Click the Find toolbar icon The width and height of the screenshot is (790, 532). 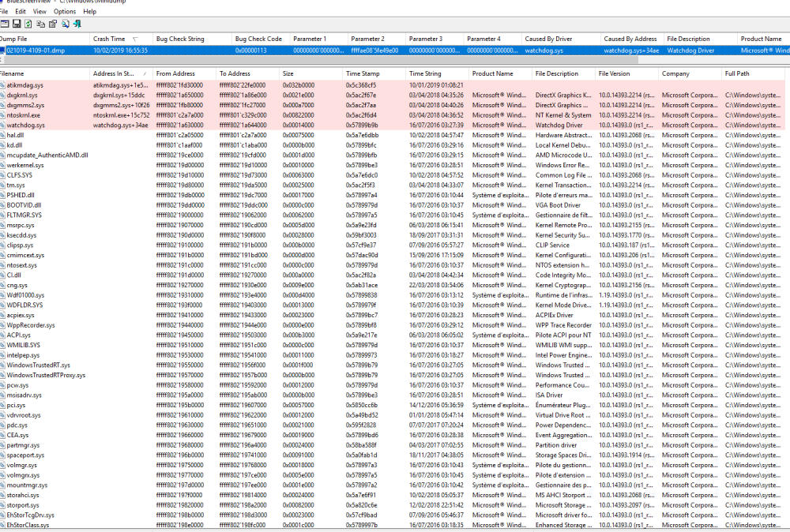pyautogui.click(x=65, y=24)
